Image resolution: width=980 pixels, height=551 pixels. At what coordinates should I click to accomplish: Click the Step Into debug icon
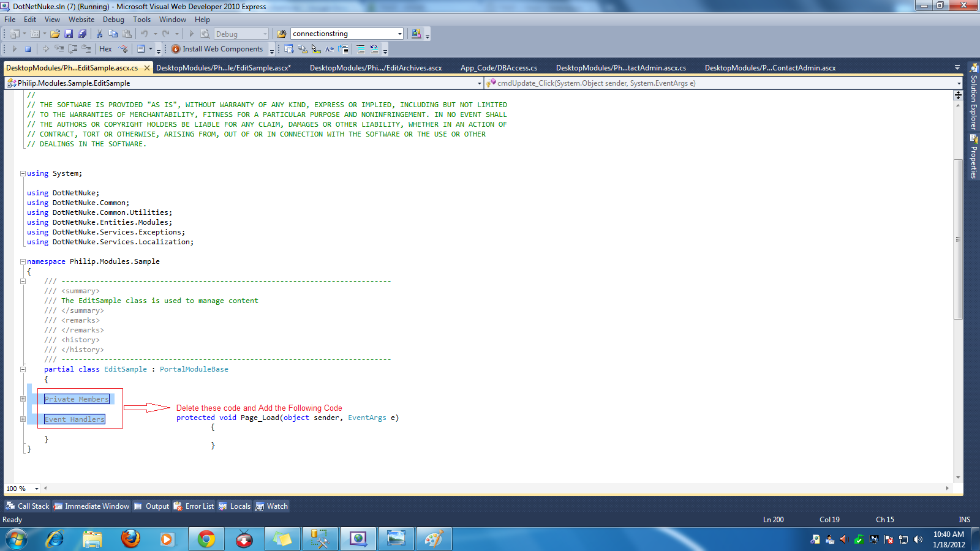59,49
